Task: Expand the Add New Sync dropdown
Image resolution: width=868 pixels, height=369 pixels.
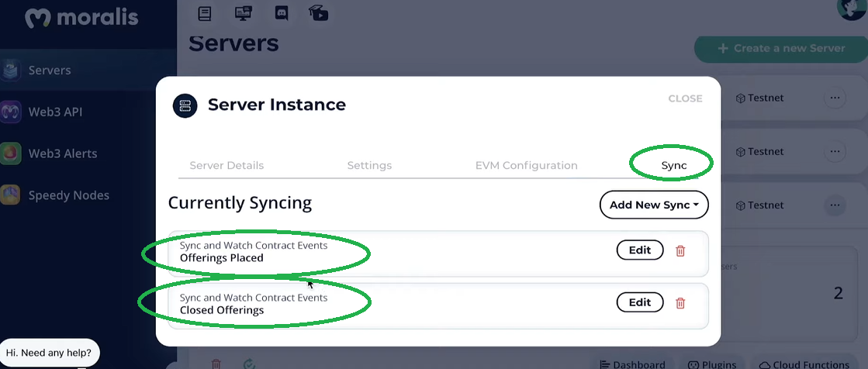Action: coord(654,205)
